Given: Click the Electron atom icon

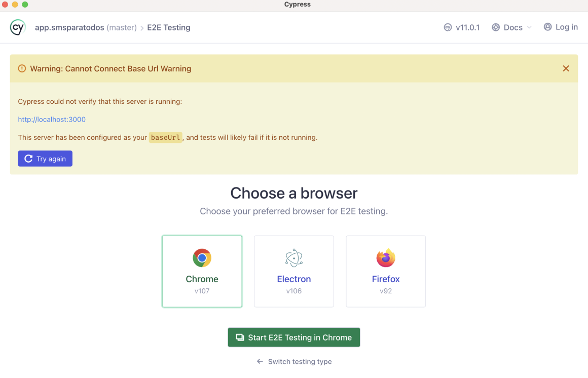Looking at the screenshot, I should tap(294, 258).
